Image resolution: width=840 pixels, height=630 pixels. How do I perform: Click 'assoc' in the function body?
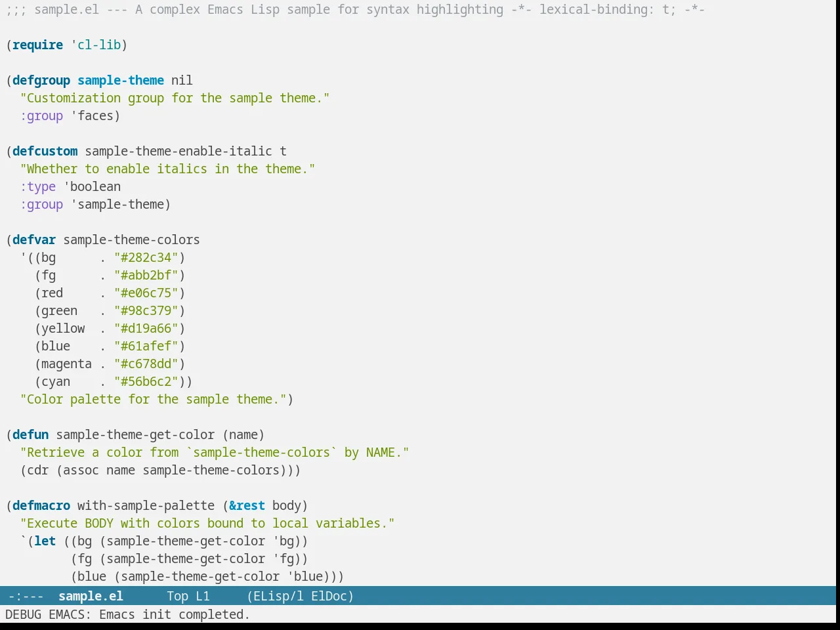coord(81,470)
